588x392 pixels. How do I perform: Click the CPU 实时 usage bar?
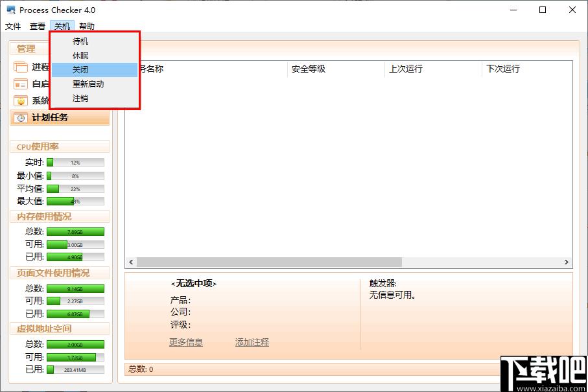click(75, 162)
